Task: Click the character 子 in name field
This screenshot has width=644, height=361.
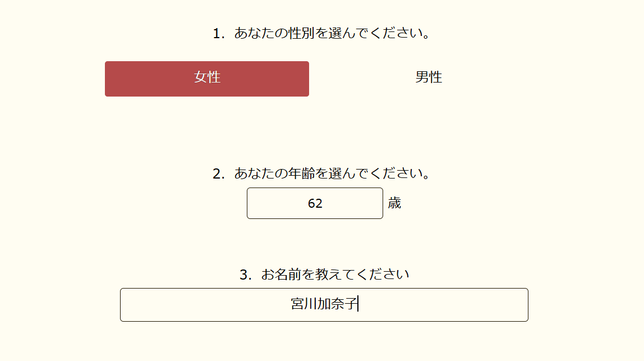Action: pos(351,304)
